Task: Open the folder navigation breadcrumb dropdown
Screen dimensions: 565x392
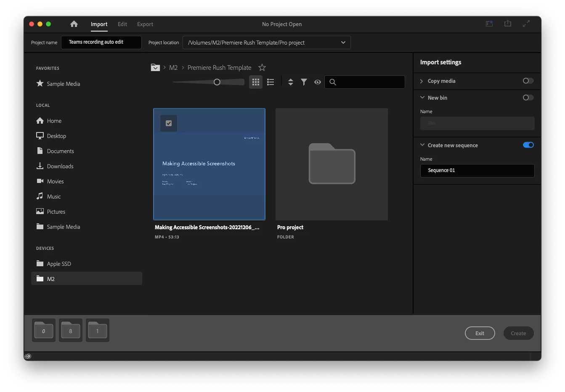Action: coord(155,67)
